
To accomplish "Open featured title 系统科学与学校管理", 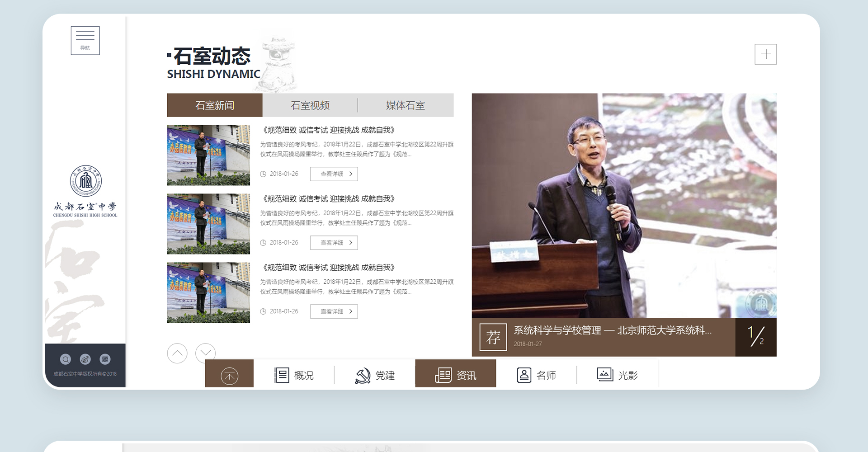I will point(613,330).
